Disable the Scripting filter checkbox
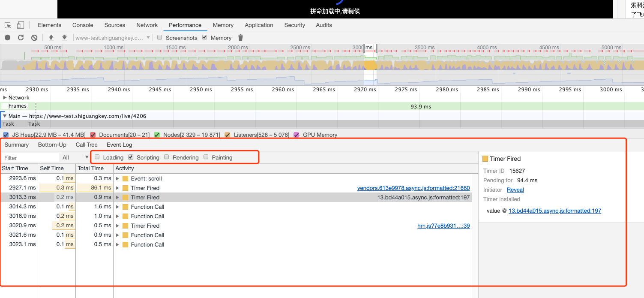The image size is (644, 298). coord(131,157)
